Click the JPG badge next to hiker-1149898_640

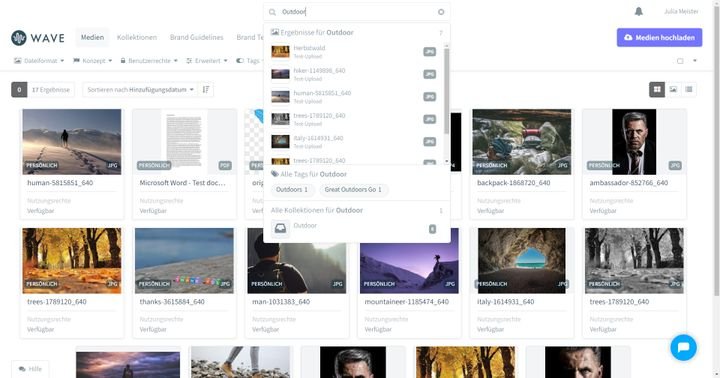[x=429, y=74]
